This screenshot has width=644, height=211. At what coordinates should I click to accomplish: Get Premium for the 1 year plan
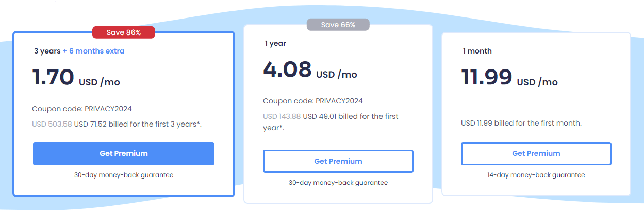pyautogui.click(x=338, y=161)
